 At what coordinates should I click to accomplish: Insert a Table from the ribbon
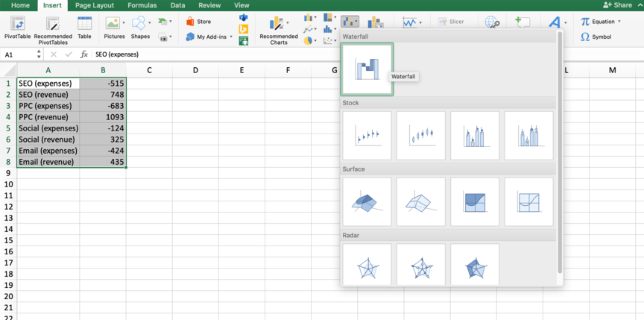click(84, 28)
